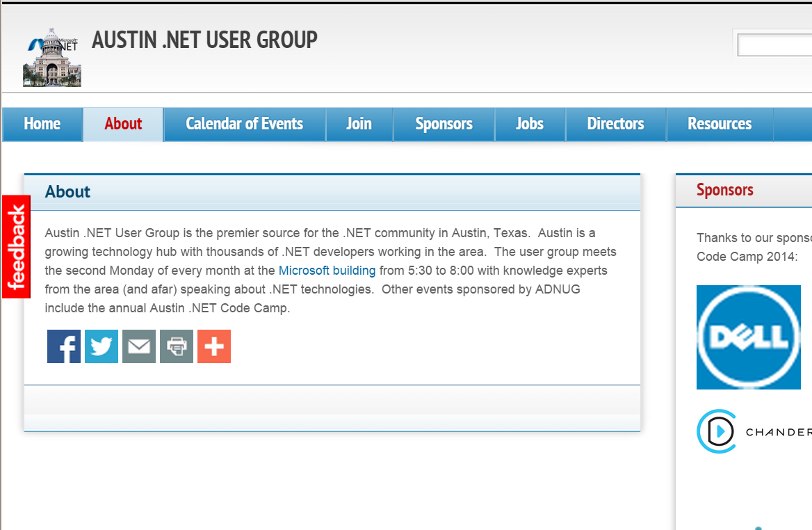Click the red Sponsors sidebar heading
Image resolution: width=812 pixels, height=530 pixels.
pos(725,190)
